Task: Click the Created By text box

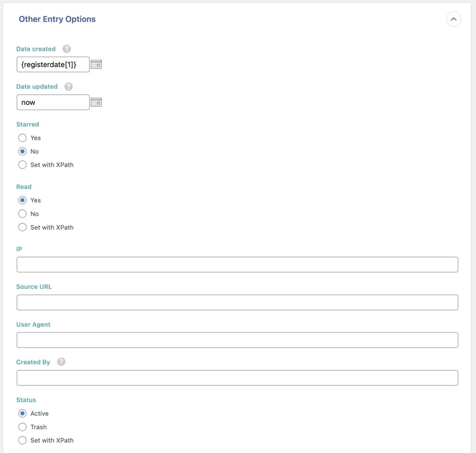Action: (x=237, y=377)
